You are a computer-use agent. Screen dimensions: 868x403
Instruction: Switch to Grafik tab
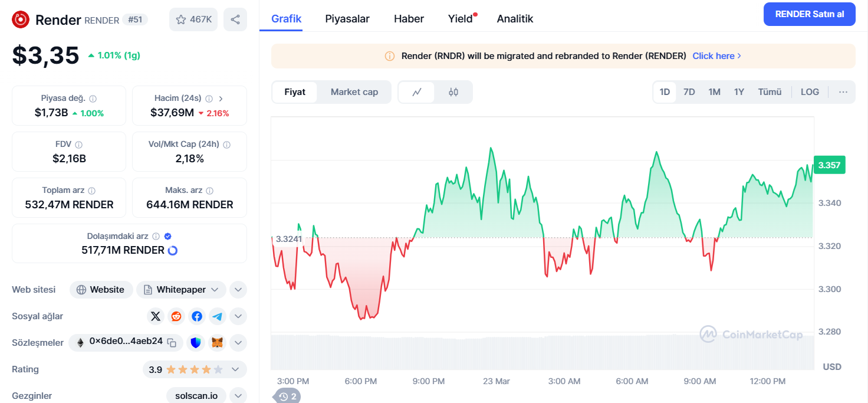(x=287, y=19)
